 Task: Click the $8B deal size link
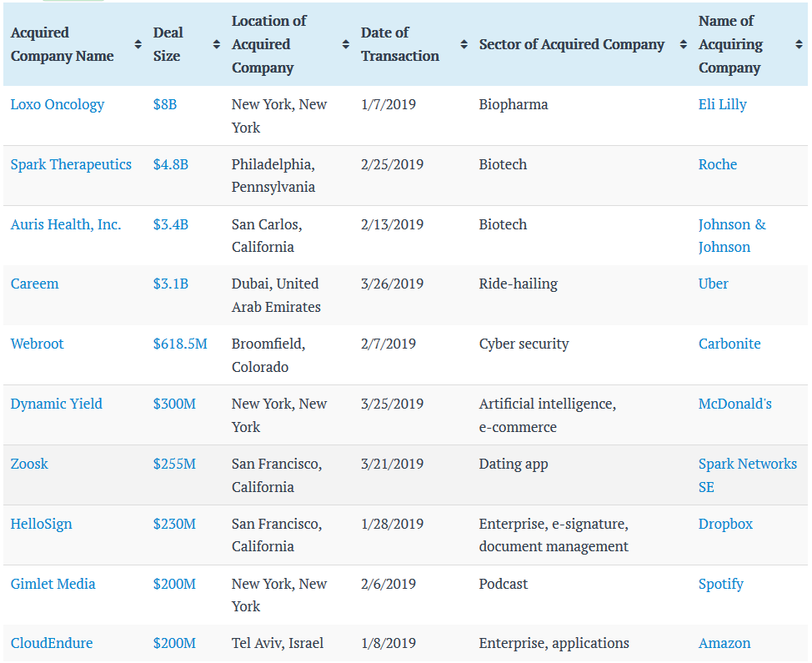[165, 104]
